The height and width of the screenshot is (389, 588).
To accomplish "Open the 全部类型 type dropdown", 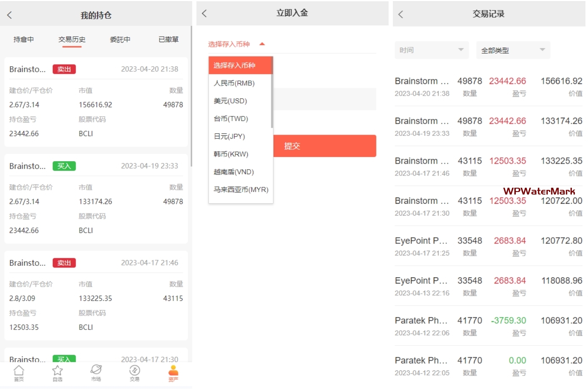I will (513, 50).
